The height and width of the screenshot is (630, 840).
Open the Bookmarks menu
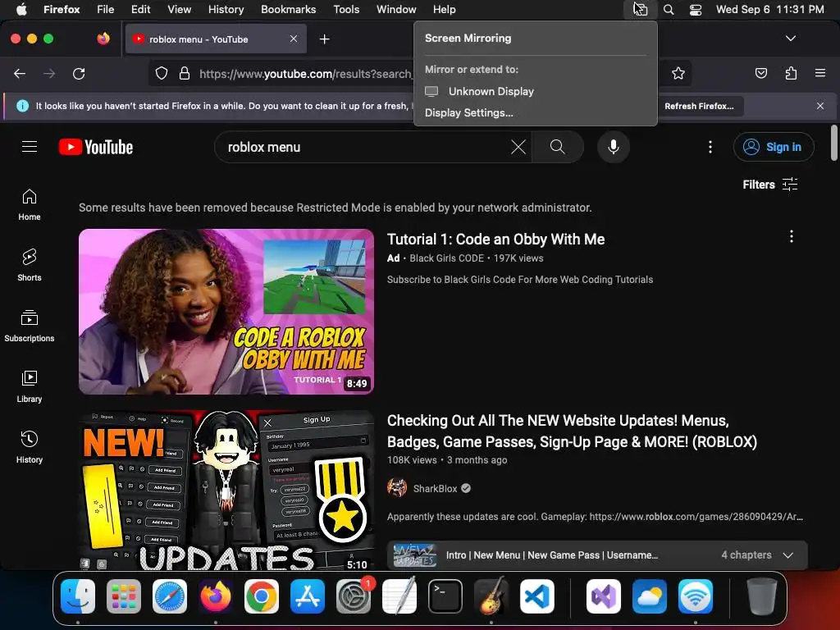288,10
